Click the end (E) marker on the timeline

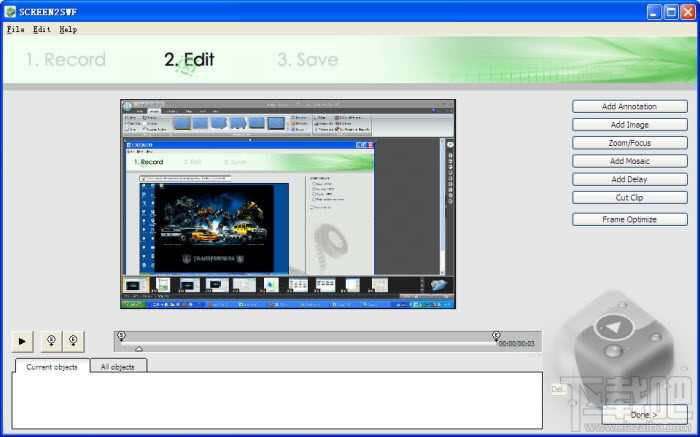coord(496,336)
